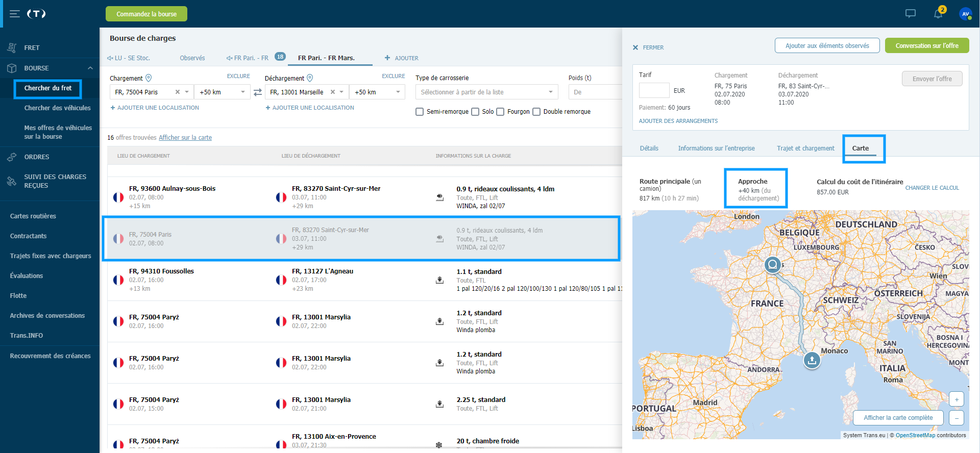
Task: Click the snowflake icon in Aix-en-Provence row
Action: coord(439,445)
